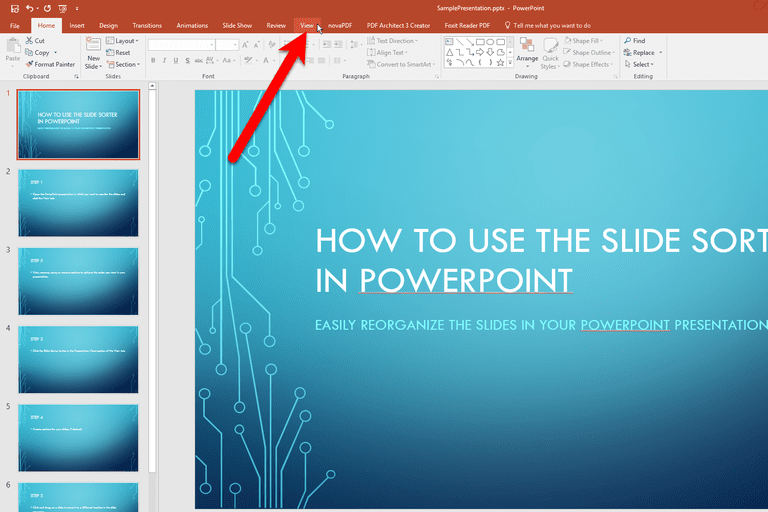768x512 pixels.
Task: Select the Oval shape
Action: coord(490,42)
